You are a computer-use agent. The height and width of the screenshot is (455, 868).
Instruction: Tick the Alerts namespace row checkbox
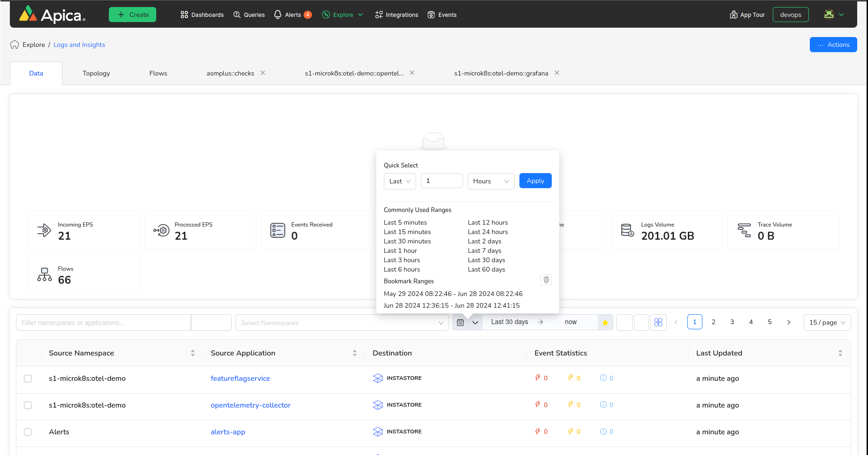click(x=28, y=432)
